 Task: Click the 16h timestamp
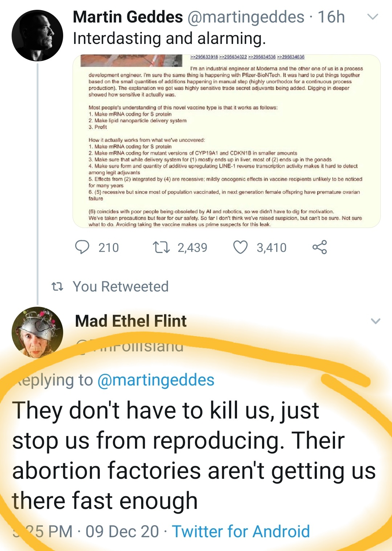tap(331, 17)
